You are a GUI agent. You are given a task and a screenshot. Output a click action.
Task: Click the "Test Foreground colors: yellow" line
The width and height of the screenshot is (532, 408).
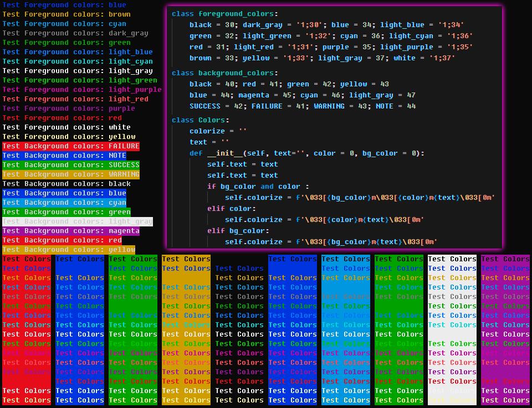pyautogui.click(x=69, y=137)
